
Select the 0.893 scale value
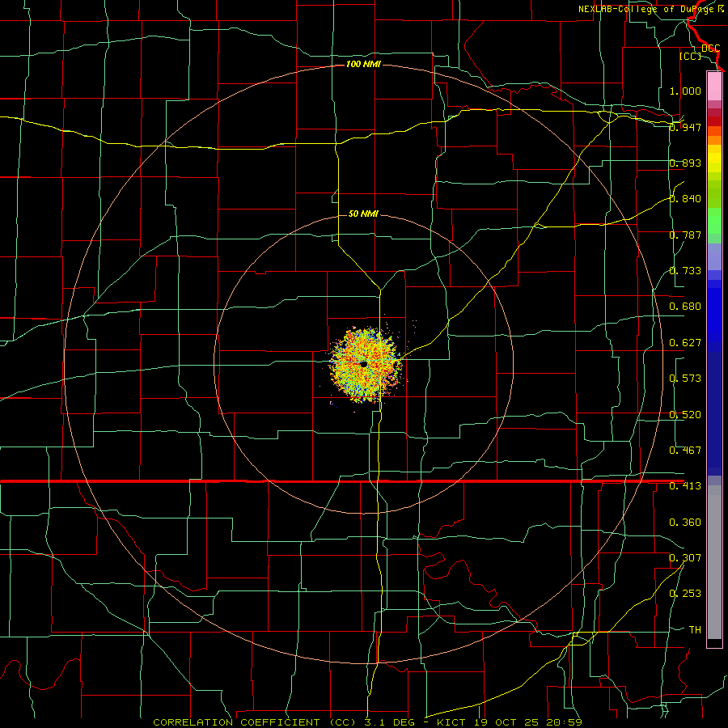click(x=685, y=163)
